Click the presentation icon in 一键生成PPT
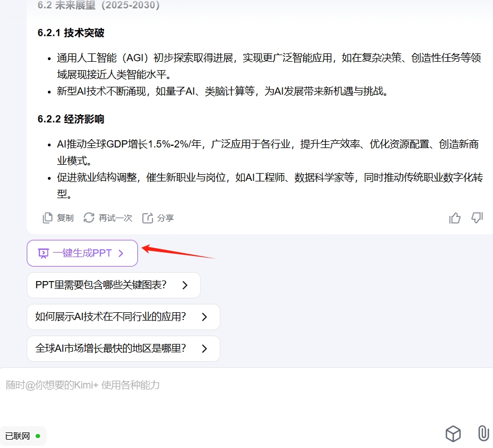 (43, 253)
